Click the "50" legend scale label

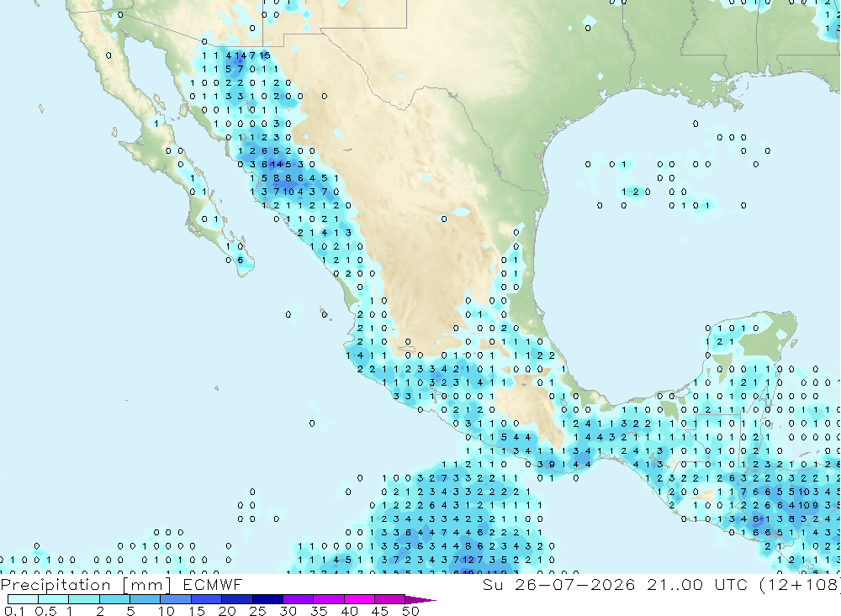pyautogui.click(x=410, y=611)
